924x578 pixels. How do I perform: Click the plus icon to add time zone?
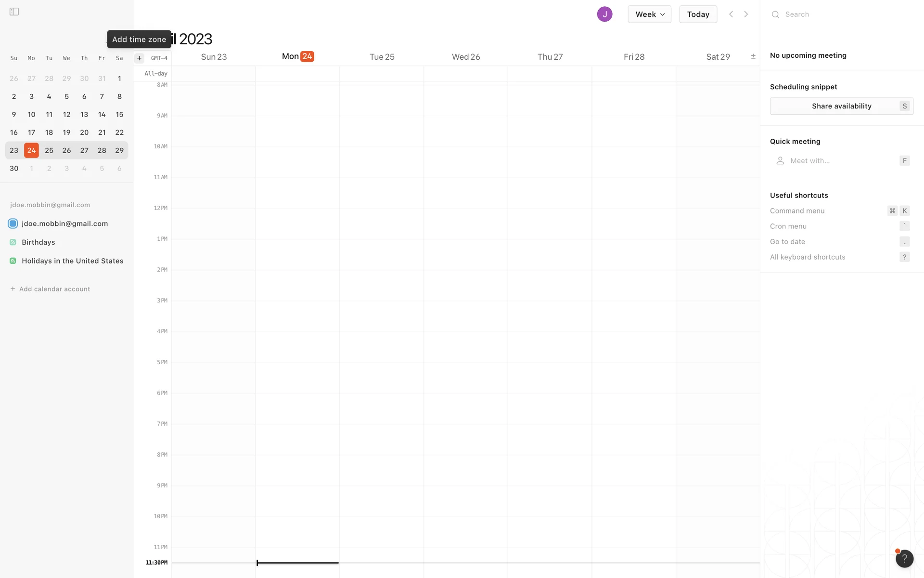[x=139, y=58]
